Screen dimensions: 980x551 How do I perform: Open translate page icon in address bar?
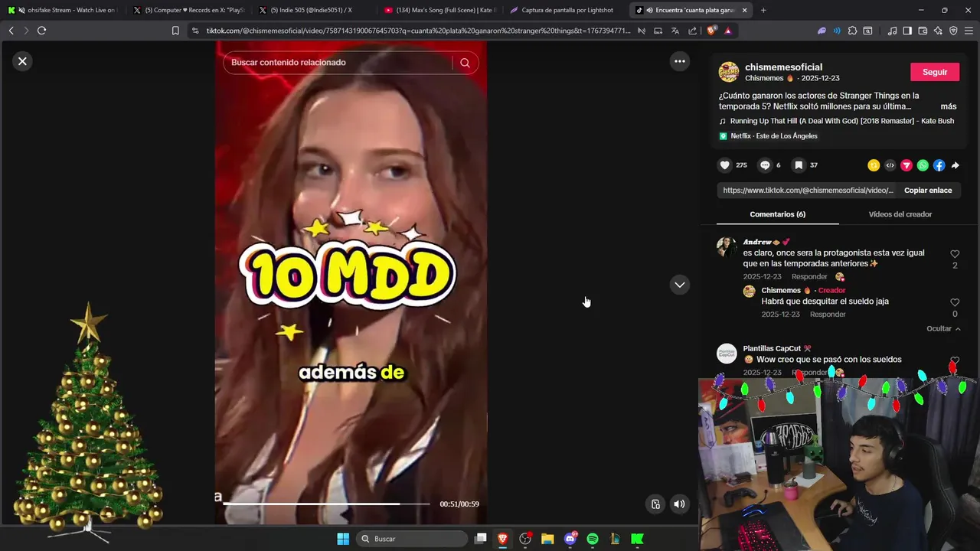pyautogui.click(x=675, y=31)
